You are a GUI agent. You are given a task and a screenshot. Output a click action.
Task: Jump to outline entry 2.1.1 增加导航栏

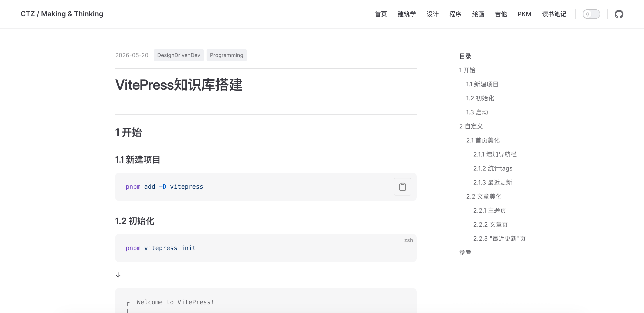[x=495, y=154]
